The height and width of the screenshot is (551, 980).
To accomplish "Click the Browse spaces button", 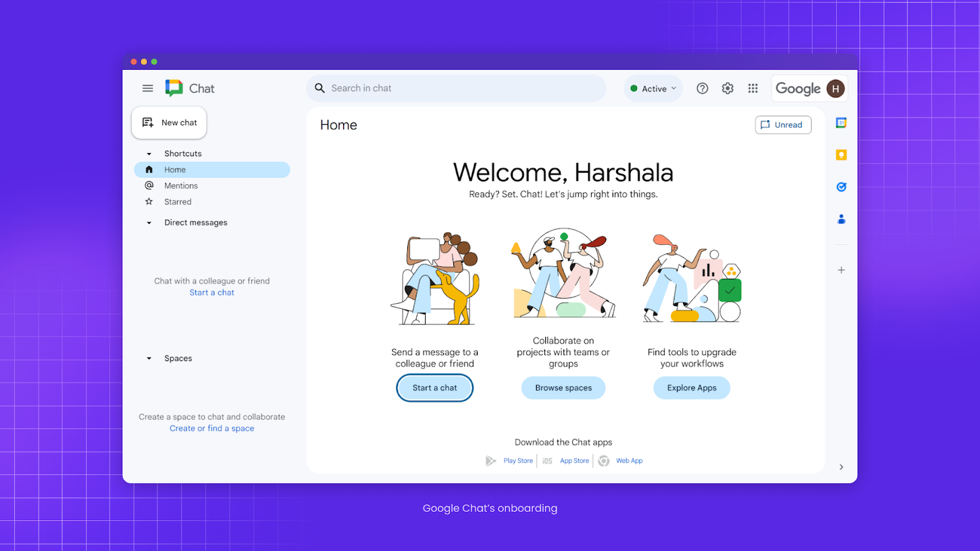I will coord(563,388).
